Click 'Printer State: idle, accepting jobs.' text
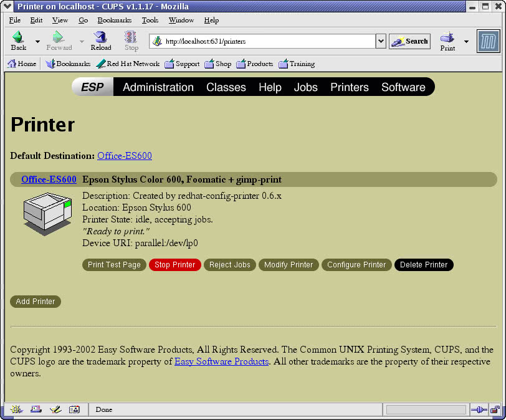 148,219
